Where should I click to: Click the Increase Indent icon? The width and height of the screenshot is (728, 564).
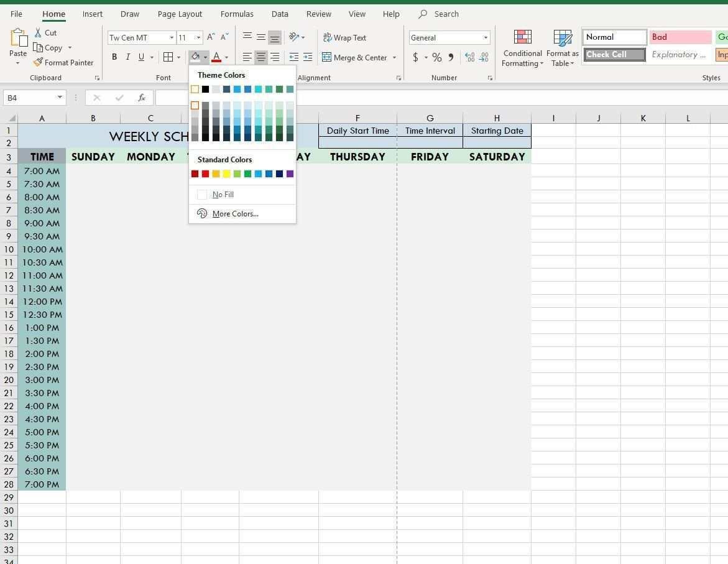[x=308, y=57]
